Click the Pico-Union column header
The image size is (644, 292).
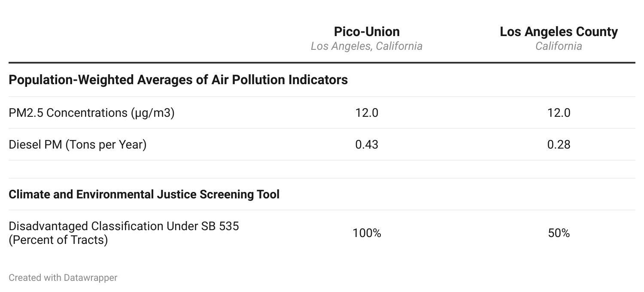coord(367,32)
